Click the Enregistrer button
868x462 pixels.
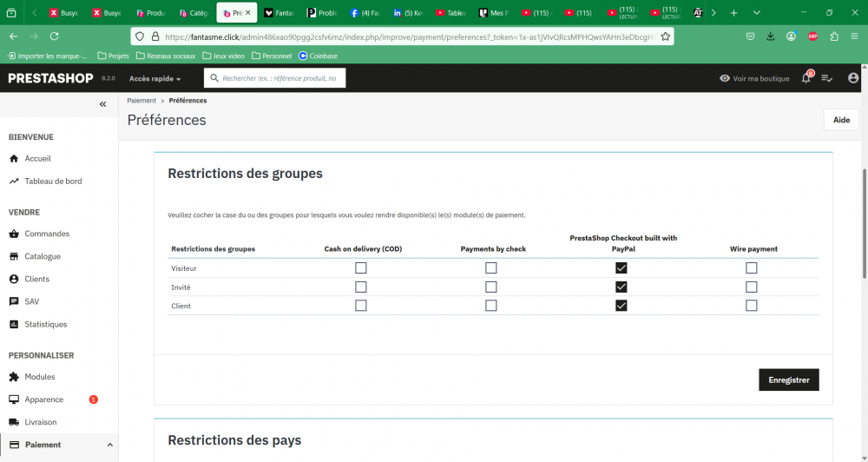788,379
